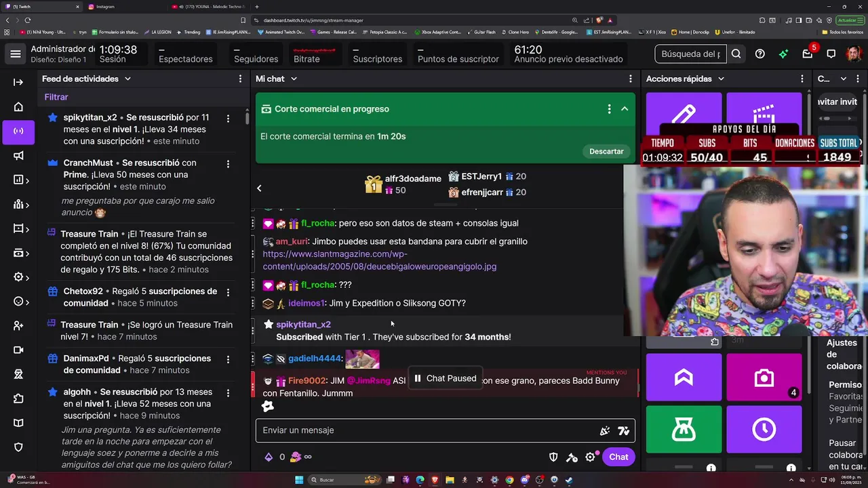
Task: Click the Chat Paused button
Action: pos(445,378)
